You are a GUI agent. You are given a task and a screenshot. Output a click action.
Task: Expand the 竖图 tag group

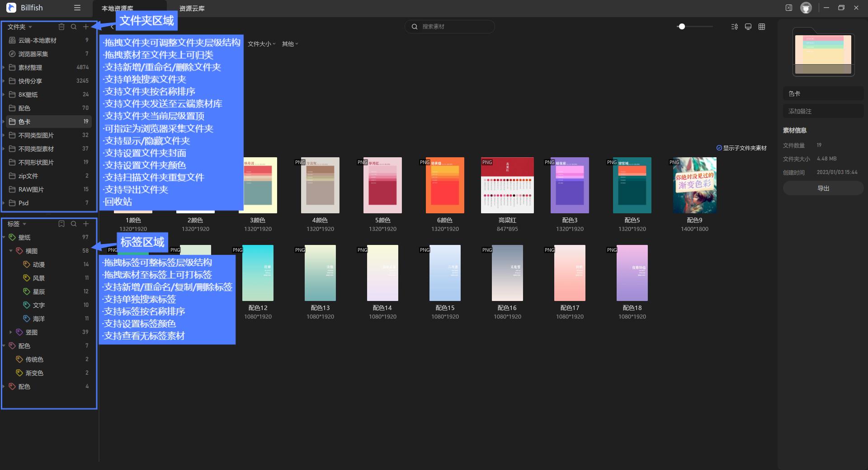click(x=11, y=332)
